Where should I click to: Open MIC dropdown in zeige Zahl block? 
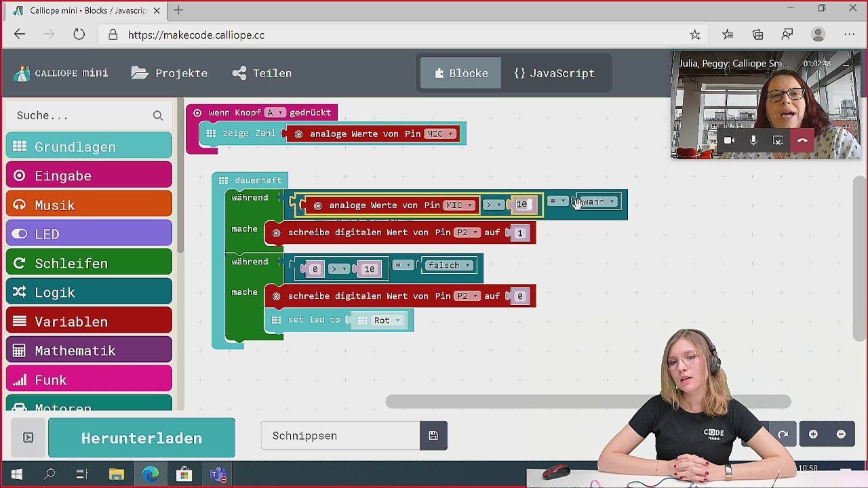(440, 134)
